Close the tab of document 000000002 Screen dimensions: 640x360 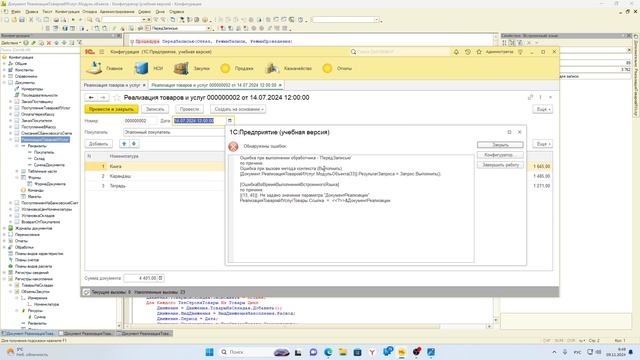280,85
